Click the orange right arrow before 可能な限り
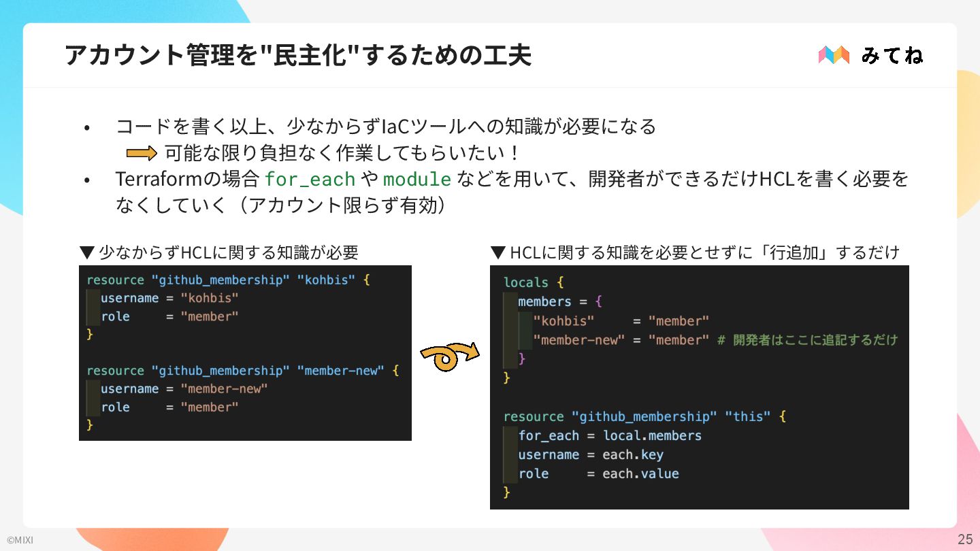This screenshot has width=980, height=551. [142, 153]
